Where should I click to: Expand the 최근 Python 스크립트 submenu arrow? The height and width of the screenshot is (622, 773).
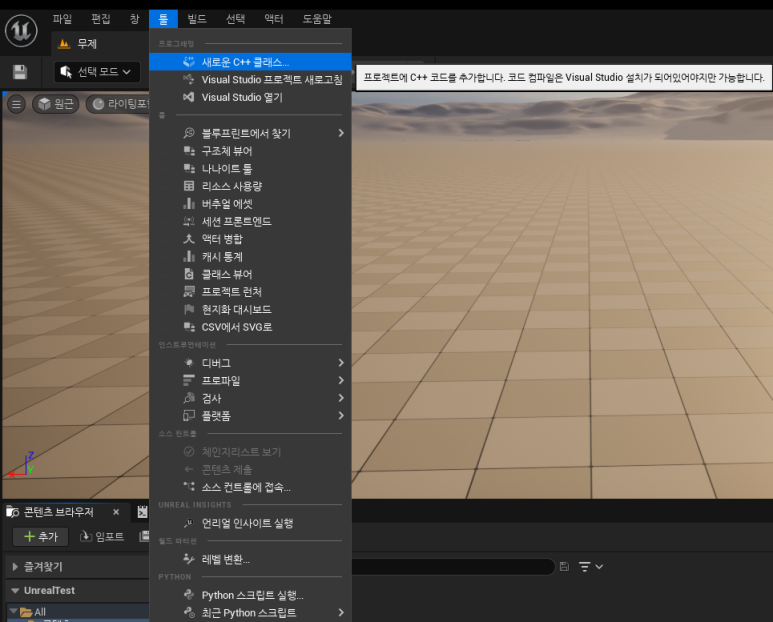point(341,613)
